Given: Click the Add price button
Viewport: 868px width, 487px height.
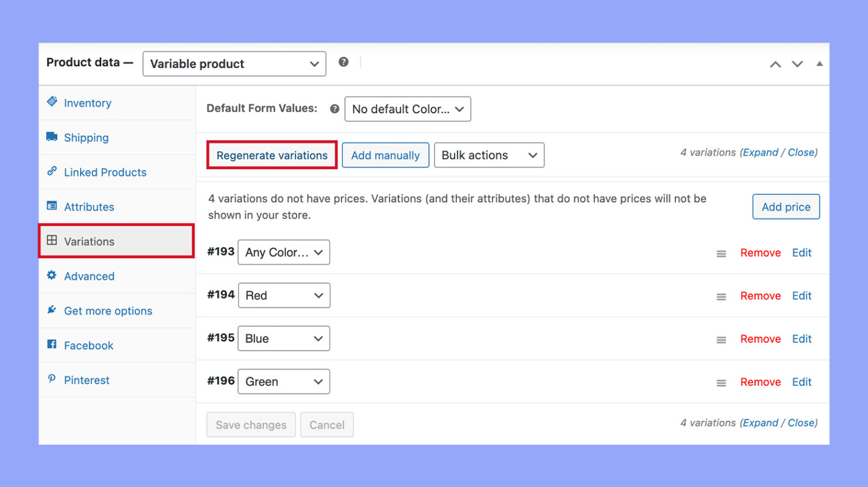Looking at the screenshot, I should click(x=786, y=207).
